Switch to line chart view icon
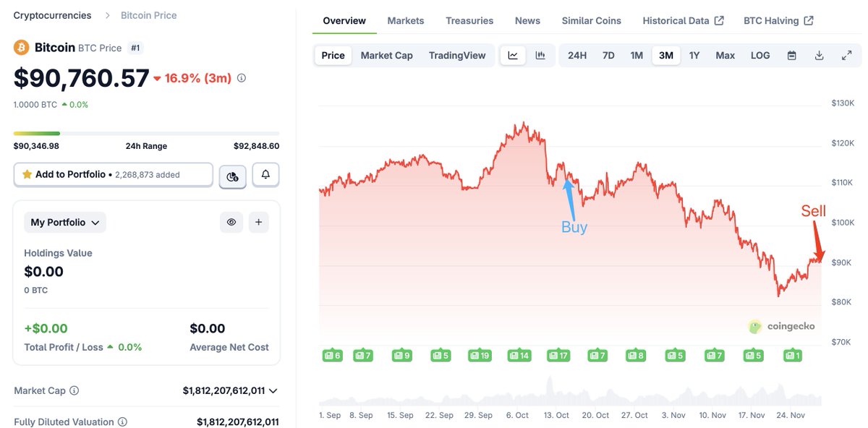The height and width of the screenshot is (428, 868). [x=513, y=56]
